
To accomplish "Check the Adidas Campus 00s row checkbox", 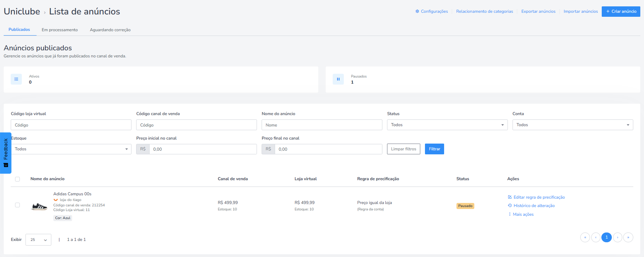I will [17, 205].
